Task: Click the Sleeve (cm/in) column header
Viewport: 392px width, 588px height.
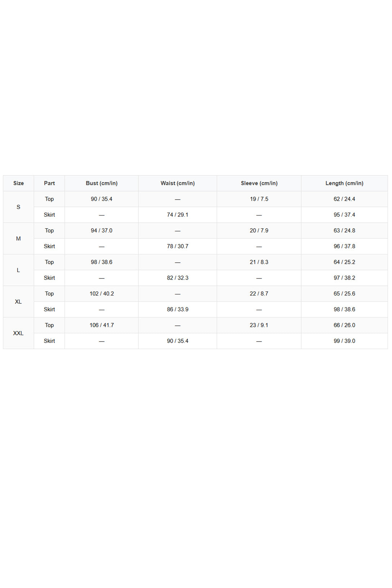Action: coord(259,183)
